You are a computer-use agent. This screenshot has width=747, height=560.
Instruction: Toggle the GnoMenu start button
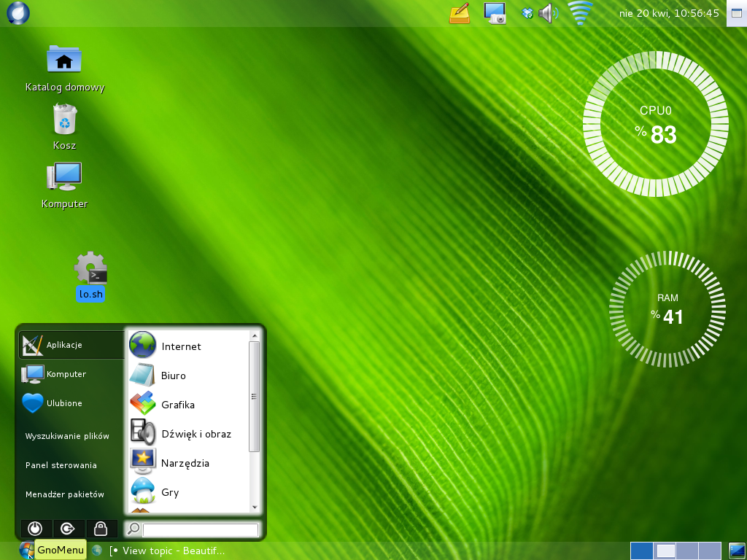(27, 550)
